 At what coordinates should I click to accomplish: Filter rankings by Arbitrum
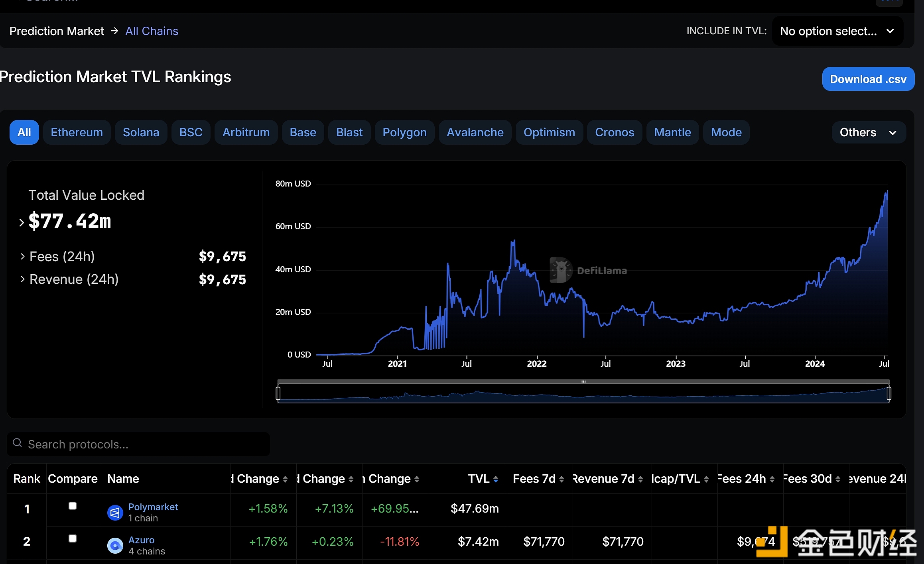(x=246, y=132)
